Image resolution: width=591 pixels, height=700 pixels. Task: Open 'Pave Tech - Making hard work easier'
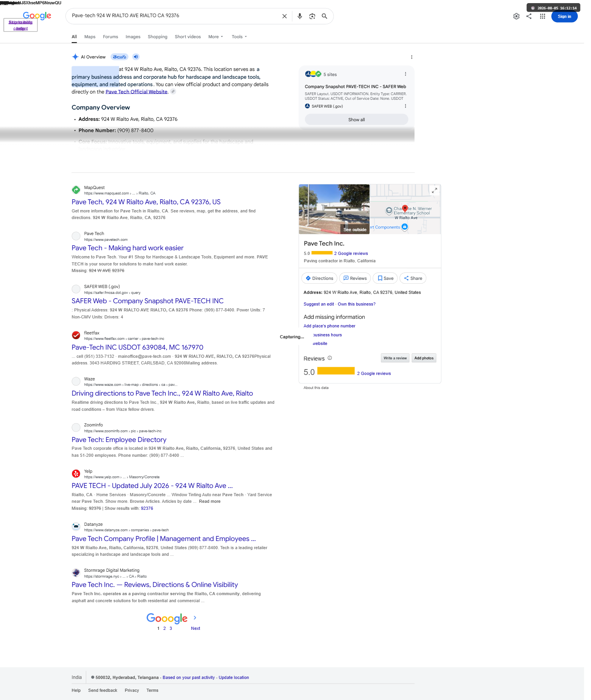pyautogui.click(x=127, y=248)
